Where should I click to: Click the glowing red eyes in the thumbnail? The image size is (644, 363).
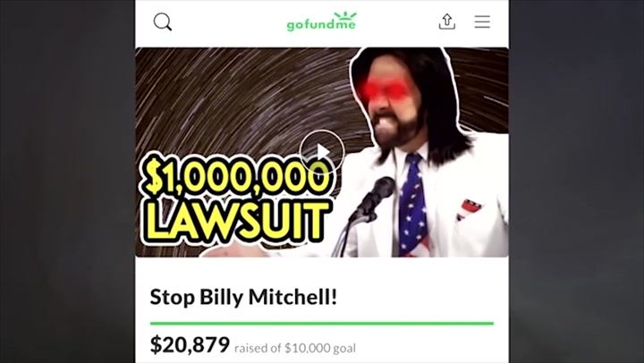click(383, 89)
